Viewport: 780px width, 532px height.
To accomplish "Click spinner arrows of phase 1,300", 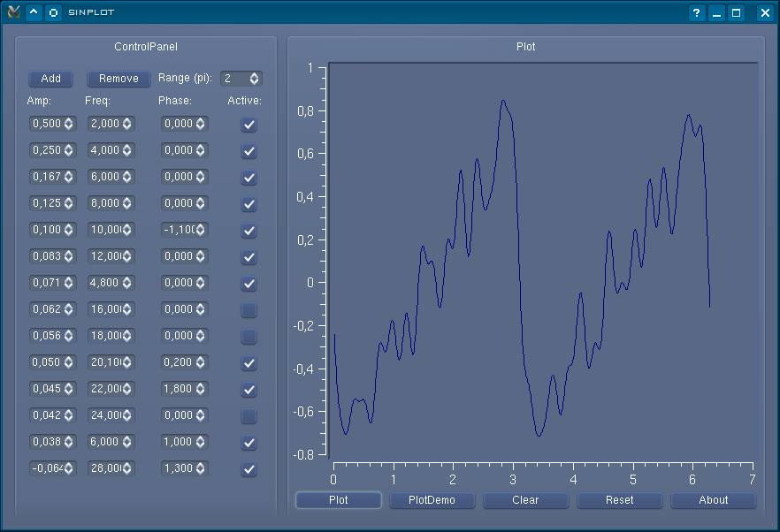I will 200,467.
